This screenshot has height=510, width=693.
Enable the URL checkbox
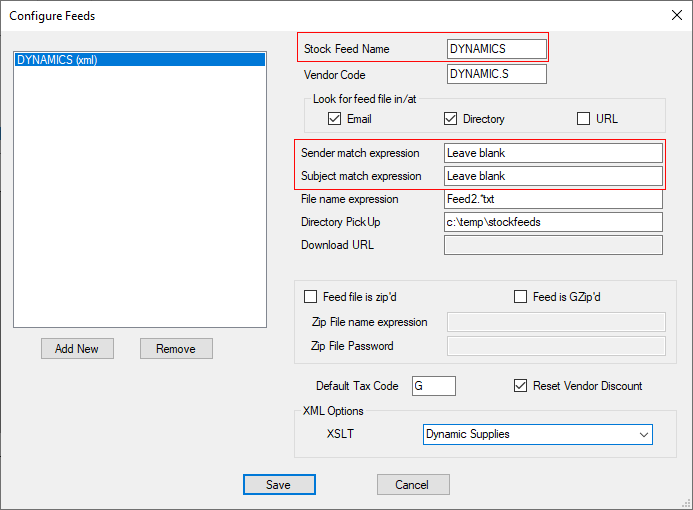click(584, 119)
